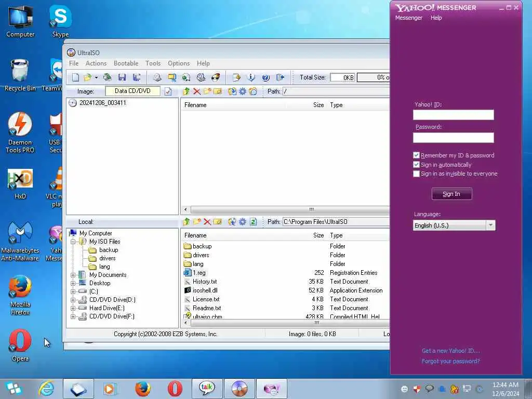Open the Language dropdown in Yahoo Messenger
This screenshot has height=399, width=532.
[490, 225]
